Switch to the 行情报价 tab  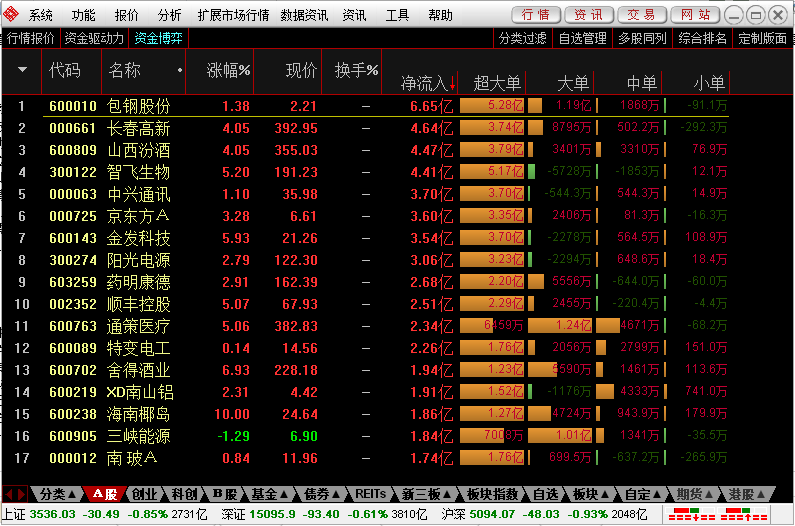tap(30, 39)
